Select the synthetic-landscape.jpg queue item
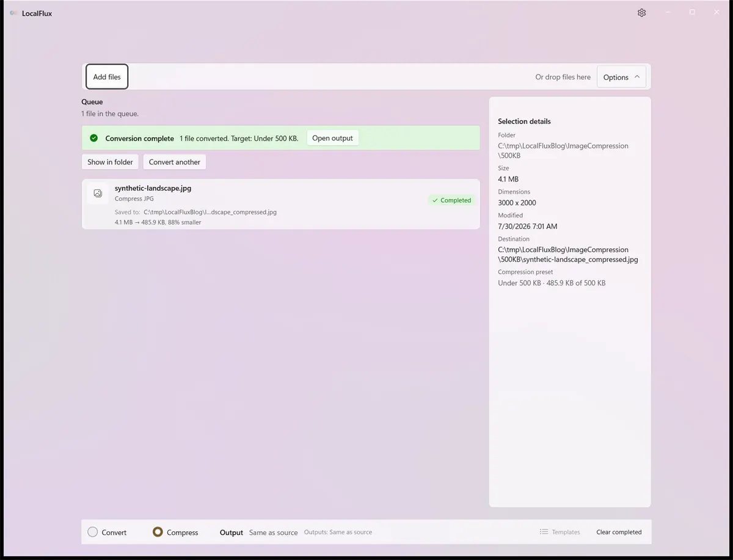 pos(281,204)
